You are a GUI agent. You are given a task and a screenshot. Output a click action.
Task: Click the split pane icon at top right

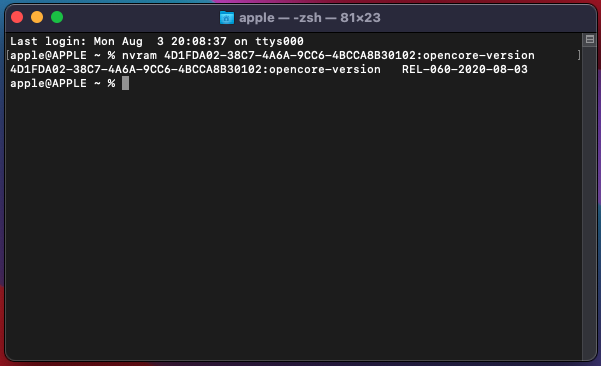(x=590, y=39)
